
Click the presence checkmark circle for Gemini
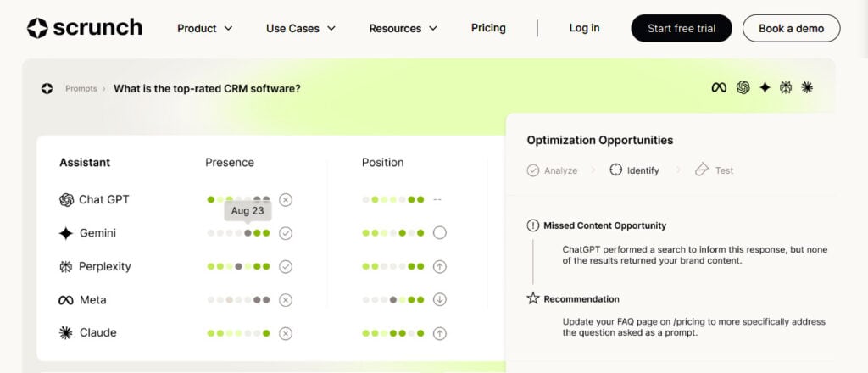pos(286,233)
